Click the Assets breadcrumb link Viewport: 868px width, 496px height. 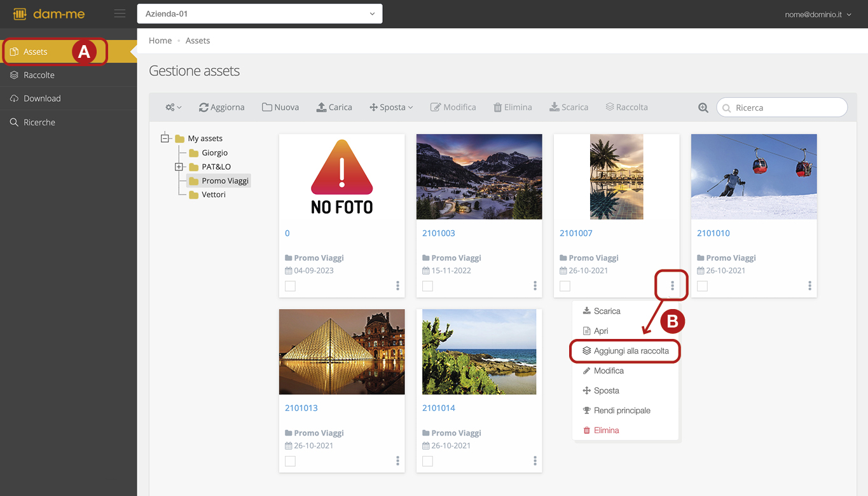coord(198,40)
